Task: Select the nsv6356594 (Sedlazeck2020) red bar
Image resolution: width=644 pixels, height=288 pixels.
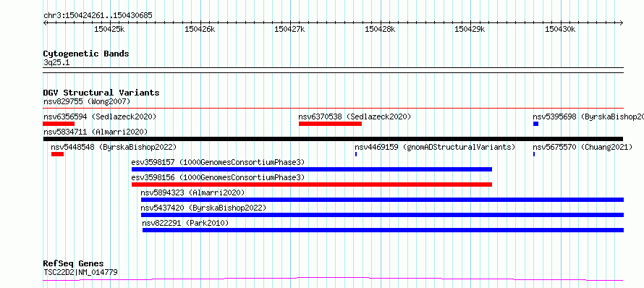Action: (x=59, y=124)
